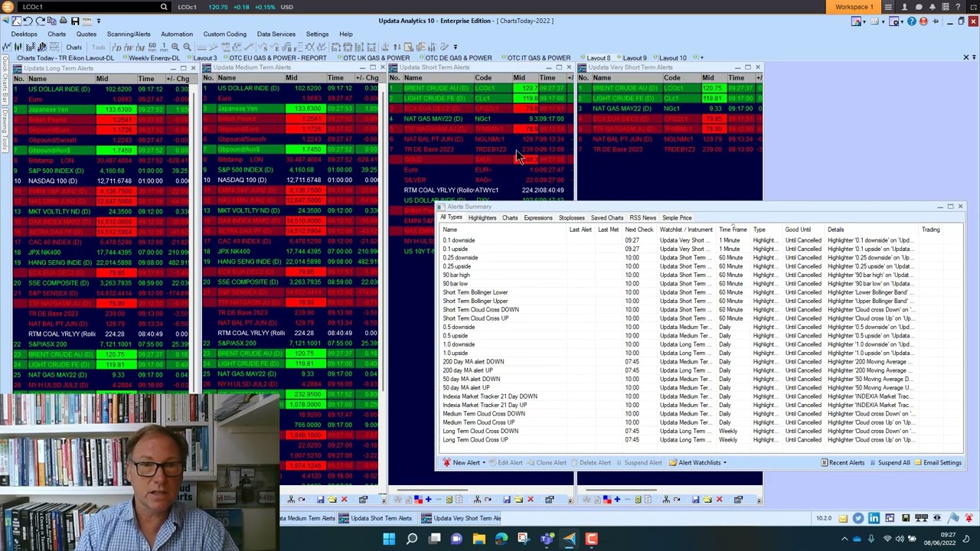980x551 pixels.
Task: Switch to 1 min timeframe icon
Action: pos(164,47)
